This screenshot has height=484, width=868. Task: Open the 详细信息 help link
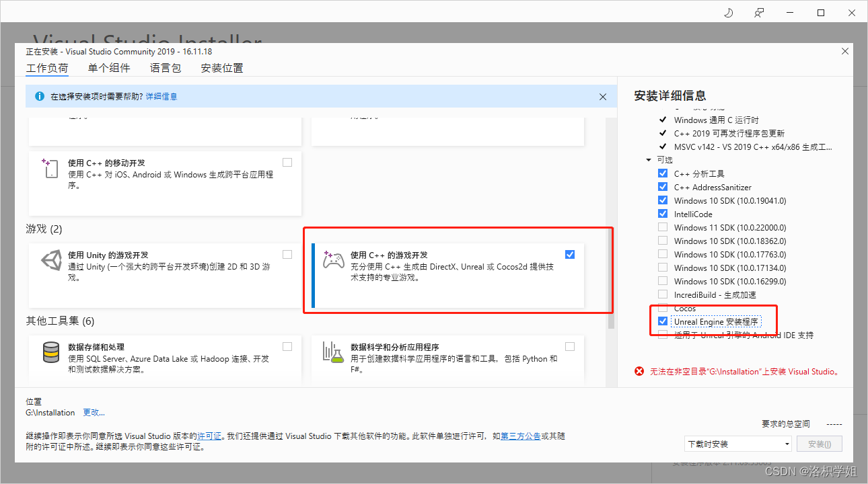pos(161,97)
